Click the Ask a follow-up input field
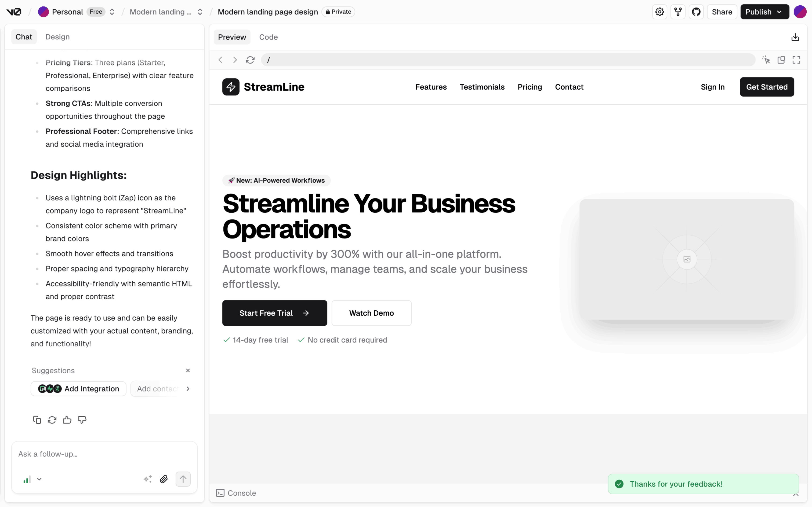 point(104,454)
